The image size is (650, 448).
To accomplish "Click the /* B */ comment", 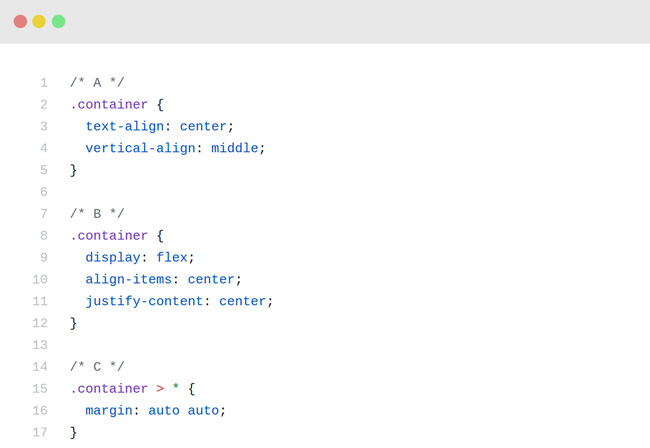I will (x=97, y=213).
